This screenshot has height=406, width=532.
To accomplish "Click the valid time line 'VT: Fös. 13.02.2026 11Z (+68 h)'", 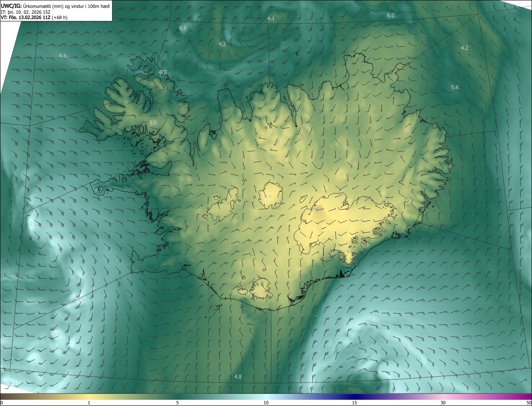I will 34,17.
